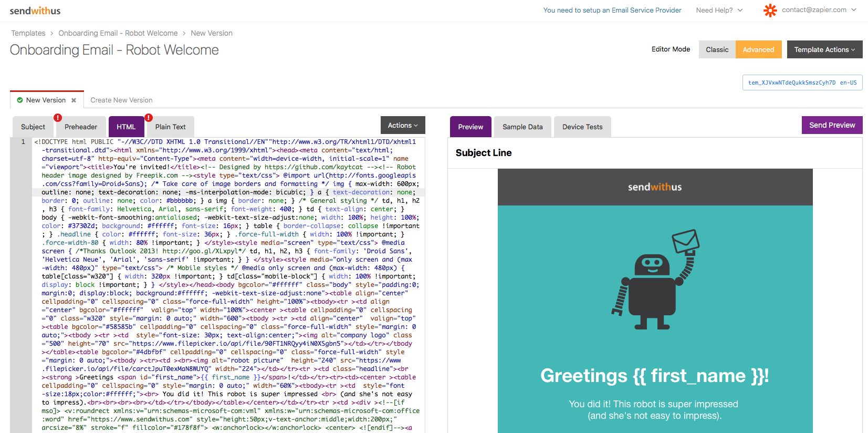Expand the Actions dropdown in editor
Viewport: 868px width, 433px height.
(403, 125)
